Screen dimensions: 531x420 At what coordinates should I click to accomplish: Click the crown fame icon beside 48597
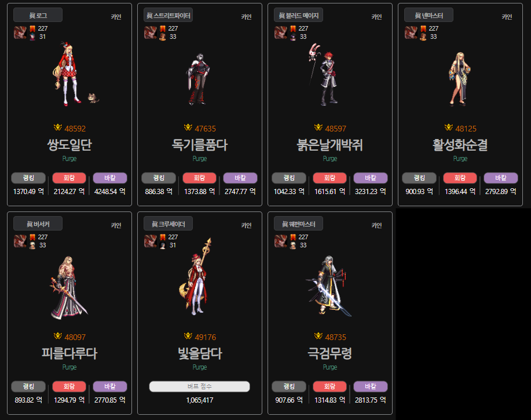[x=318, y=127]
